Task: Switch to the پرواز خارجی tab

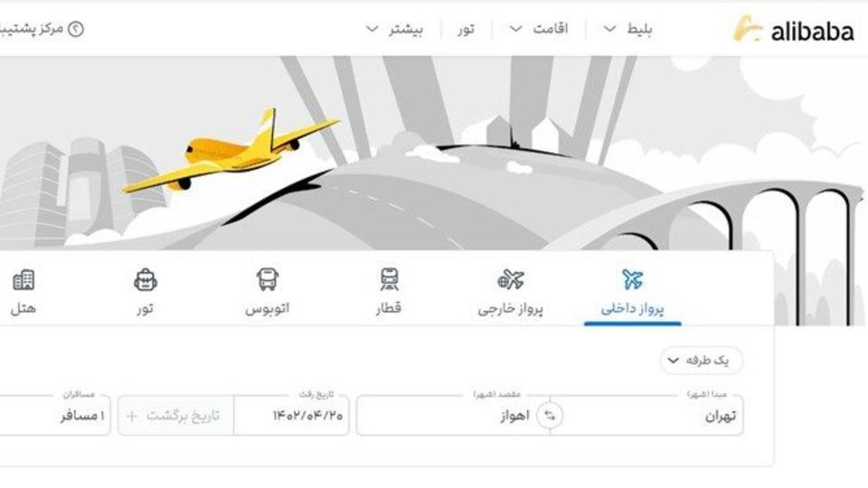Action: [x=510, y=309]
